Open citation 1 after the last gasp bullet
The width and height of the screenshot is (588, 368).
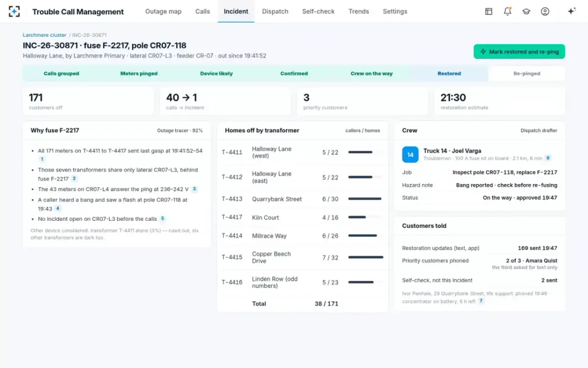coord(42,159)
